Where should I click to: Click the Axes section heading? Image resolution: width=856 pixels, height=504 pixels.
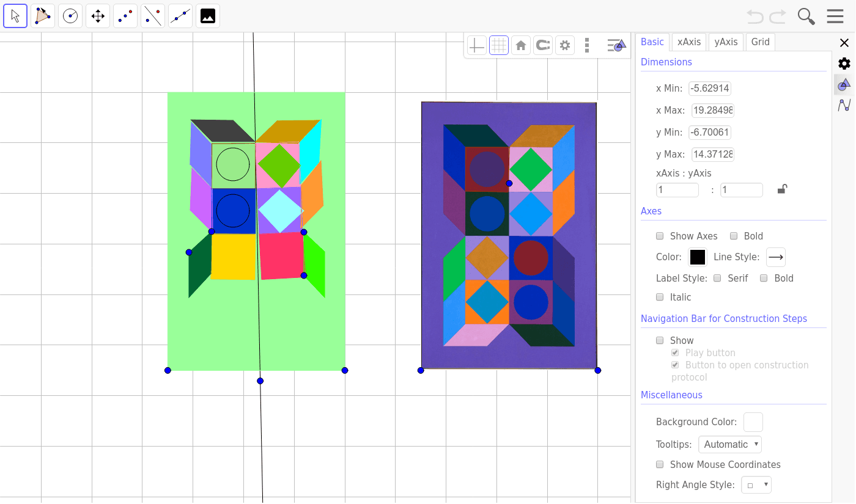tap(651, 211)
